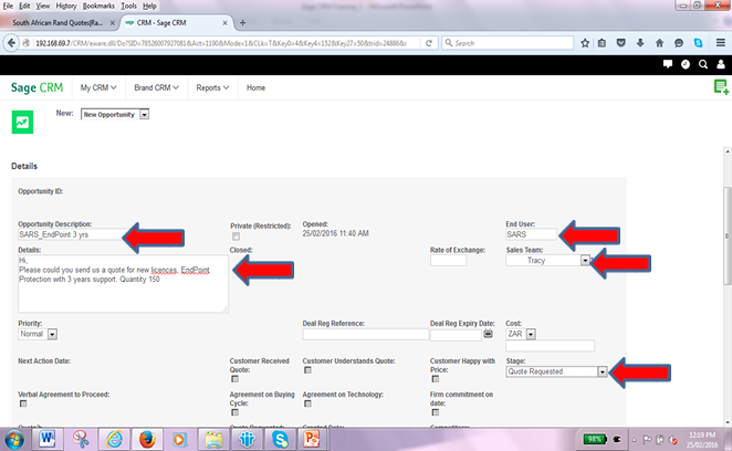Viewport: 732px width, 451px height.
Task: Switch to Firefox on the taskbar
Action: click(147, 439)
